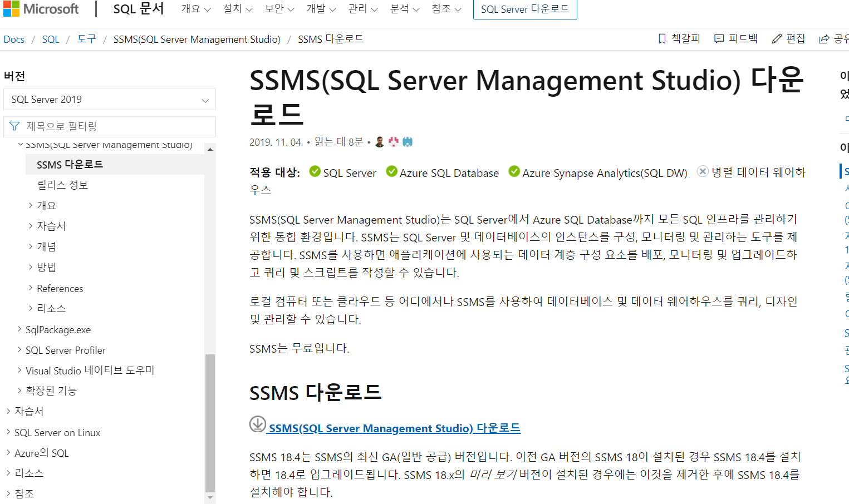The width and height of the screenshot is (849, 504).
Task: Click the 제목으로 필터링 input field
Action: click(x=110, y=126)
